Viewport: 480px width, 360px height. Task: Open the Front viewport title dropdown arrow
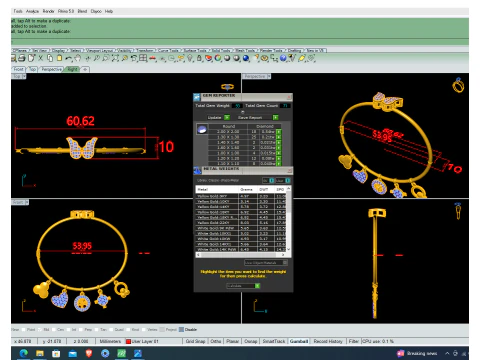point(27,202)
